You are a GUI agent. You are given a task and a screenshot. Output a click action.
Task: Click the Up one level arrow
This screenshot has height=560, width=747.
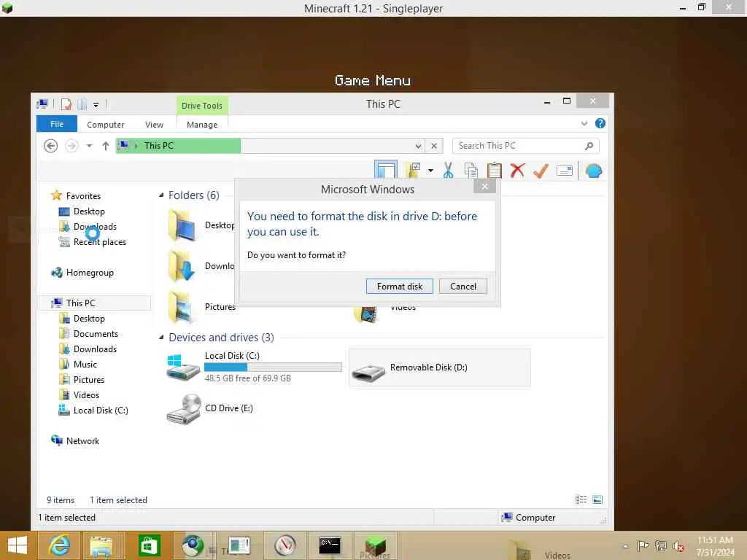(105, 146)
